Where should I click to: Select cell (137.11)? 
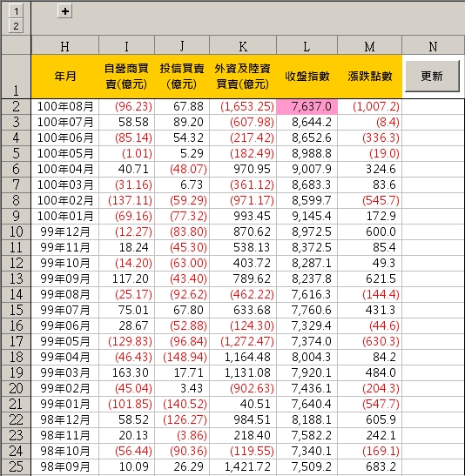pos(126,201)
